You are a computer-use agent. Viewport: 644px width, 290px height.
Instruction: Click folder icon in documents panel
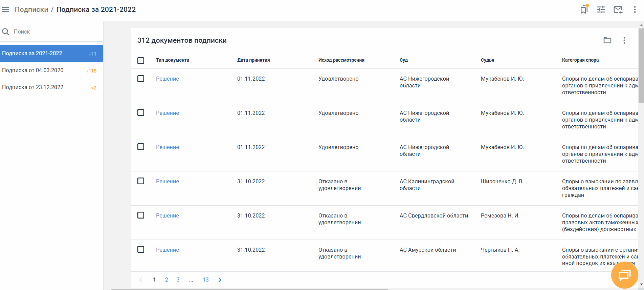tap(607, 40)
